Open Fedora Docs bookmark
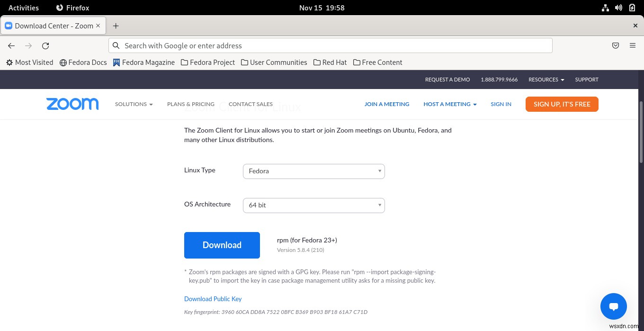The width and height of the screenshot is (644, 331). tap(83, 63)
